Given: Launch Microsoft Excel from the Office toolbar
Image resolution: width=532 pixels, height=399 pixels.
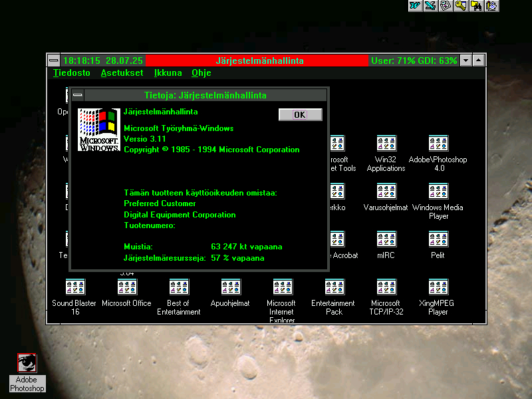Looking at the screenshot, I should tap(430, 6).
